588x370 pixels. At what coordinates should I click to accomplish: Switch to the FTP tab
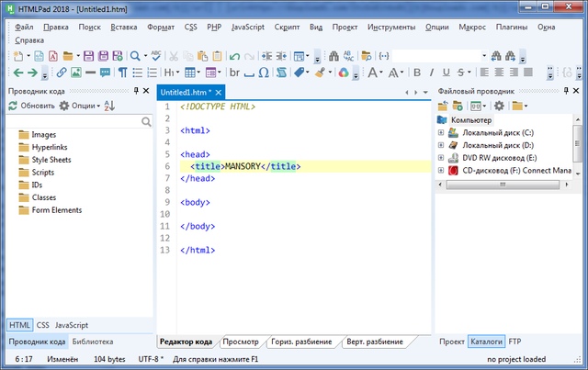pyautogui.click(x=514, y=342)
